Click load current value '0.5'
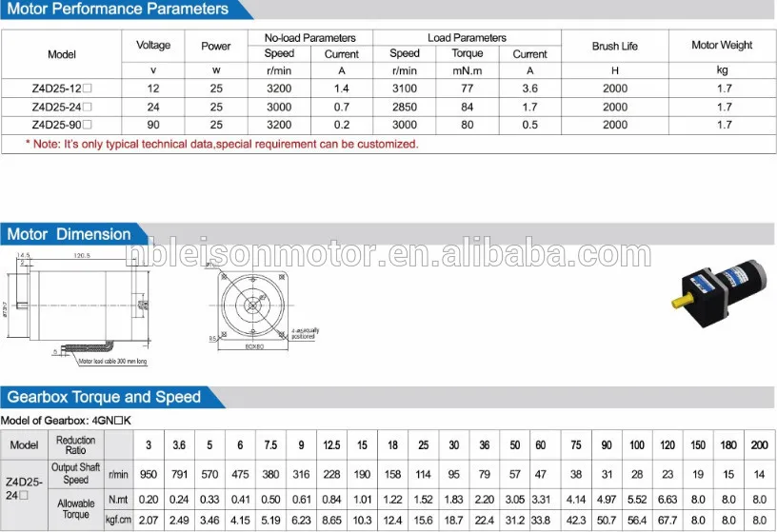The width and height of the screenshot is (777, 532). (x=529, y=125)
